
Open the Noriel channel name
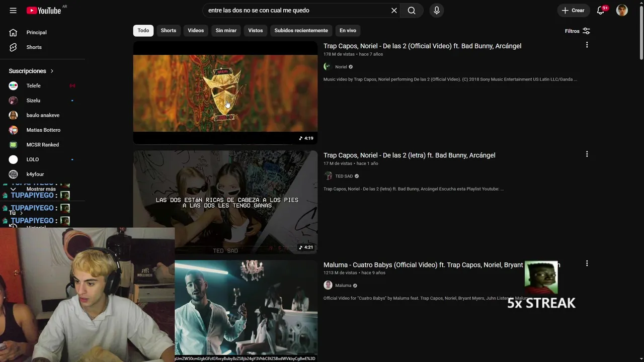tap(341, 67)
